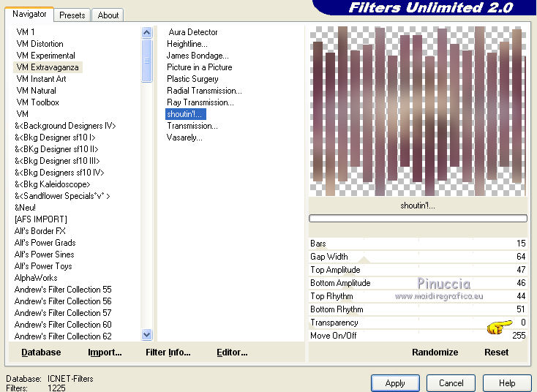The width and height of the screenshot is (537, 392).
Task: Adjust the Bottom Amplitude slider
Action: click(418, 283)
